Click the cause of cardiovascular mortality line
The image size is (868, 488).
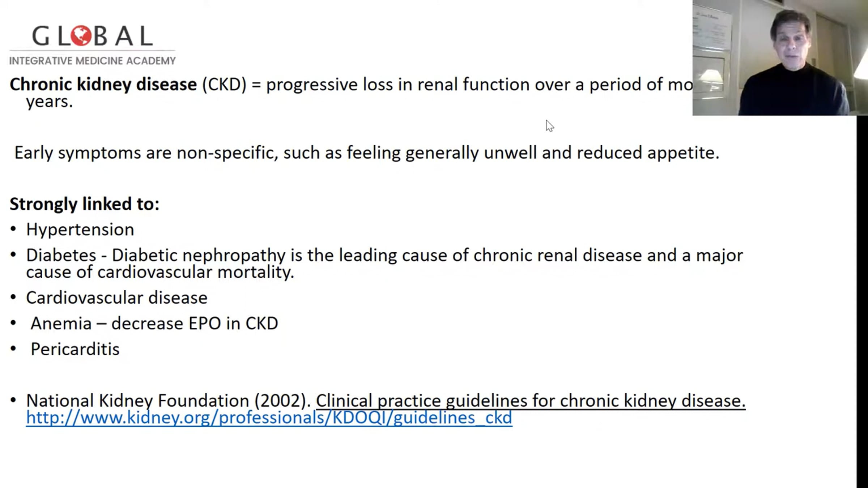pyautogui.click(x=160, y=272)
